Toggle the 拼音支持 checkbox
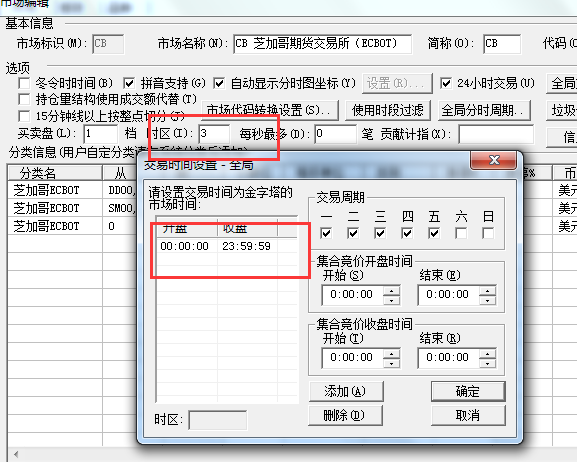 click(129, 83)
